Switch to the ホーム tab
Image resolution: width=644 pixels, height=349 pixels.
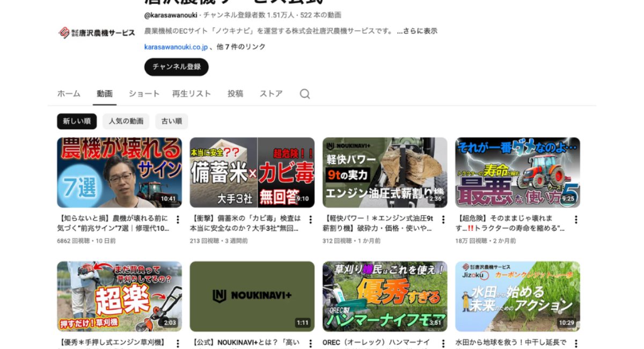tap(69, 93)
